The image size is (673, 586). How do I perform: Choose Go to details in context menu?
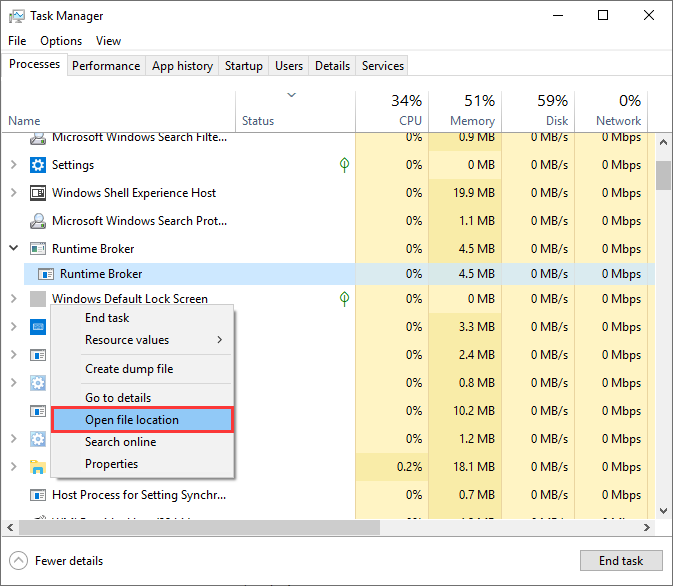[x=142, y=398]
